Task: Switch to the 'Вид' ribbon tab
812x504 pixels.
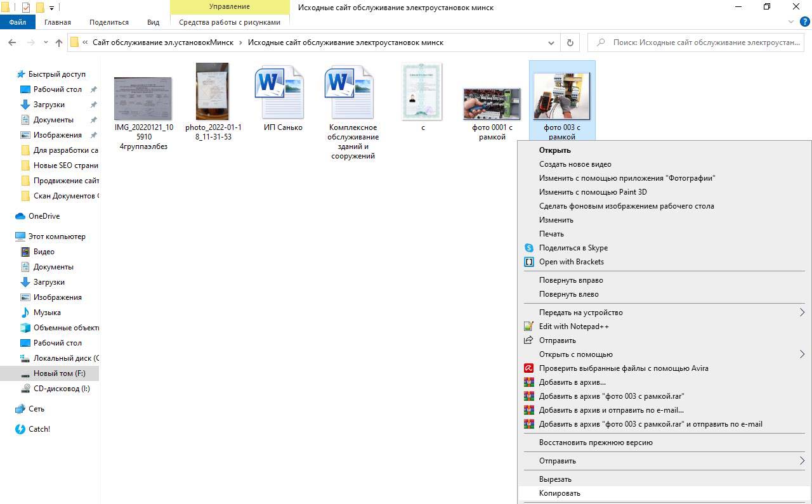Action: pos(153,22)
